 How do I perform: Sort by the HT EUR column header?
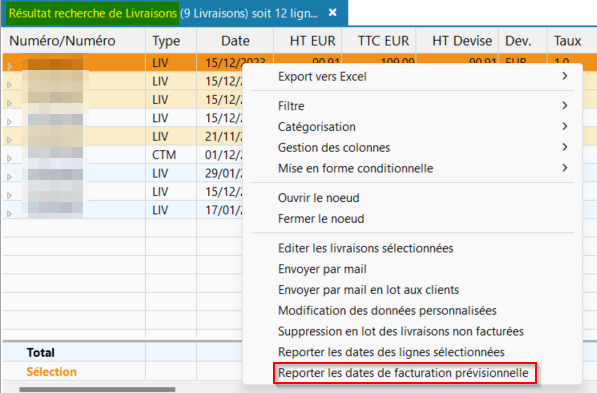pyautogui.click(x=308, y=41)
